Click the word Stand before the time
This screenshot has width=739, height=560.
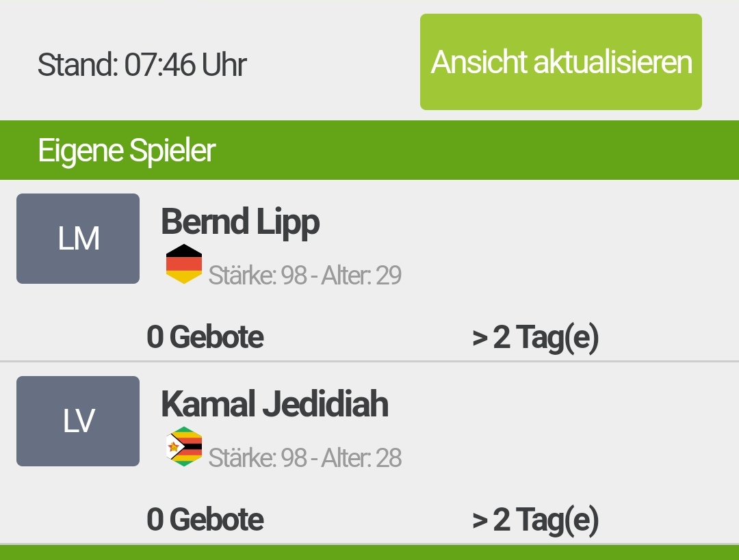[x=77, y=66]
